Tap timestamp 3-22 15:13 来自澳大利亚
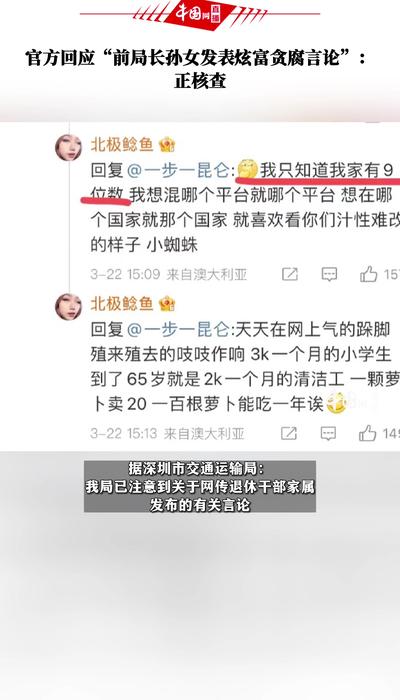Screen dimensions: 400x700 (x=167, y=433)
